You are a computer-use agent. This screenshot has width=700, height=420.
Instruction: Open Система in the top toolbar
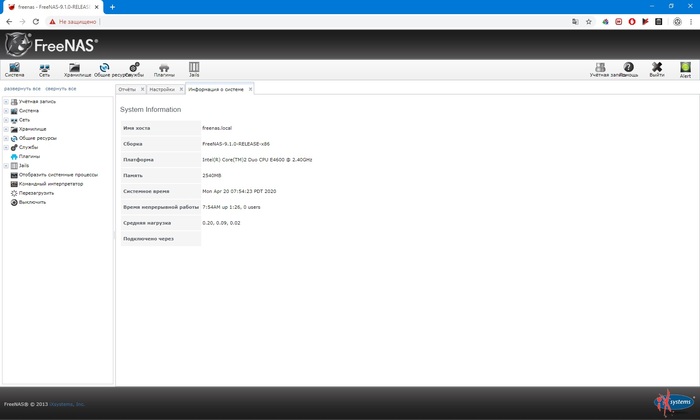[14, 69]
